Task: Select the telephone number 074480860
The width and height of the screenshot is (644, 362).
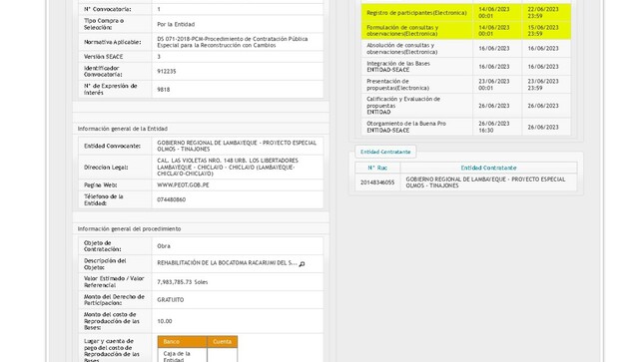Action: pyautogui.click(x=172, y=199)
